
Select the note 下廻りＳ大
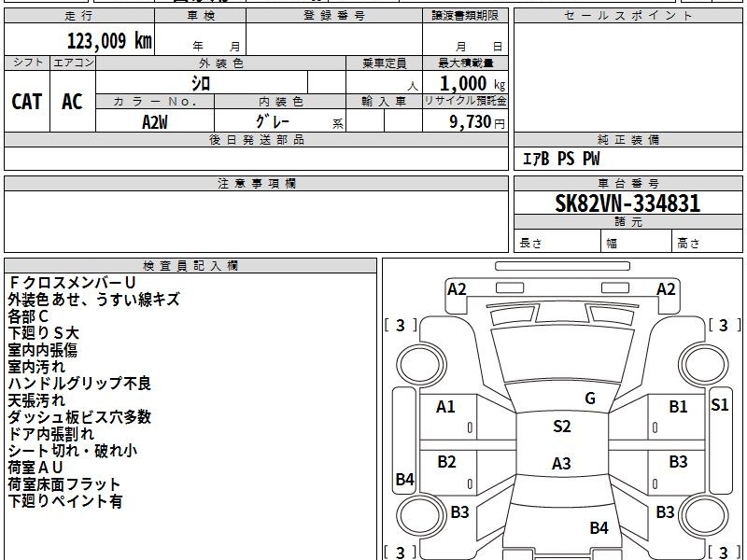coord(43,333)
